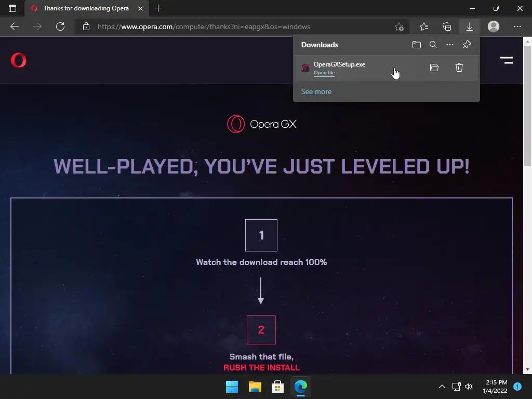Click the page vertical scrollbar thumb
Screen dimensions: 532x399
527,105
